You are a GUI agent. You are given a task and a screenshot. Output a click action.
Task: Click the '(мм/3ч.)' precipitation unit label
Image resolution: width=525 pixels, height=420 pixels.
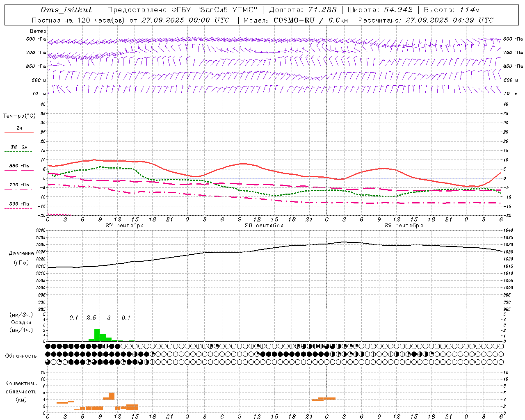(21, 315)
